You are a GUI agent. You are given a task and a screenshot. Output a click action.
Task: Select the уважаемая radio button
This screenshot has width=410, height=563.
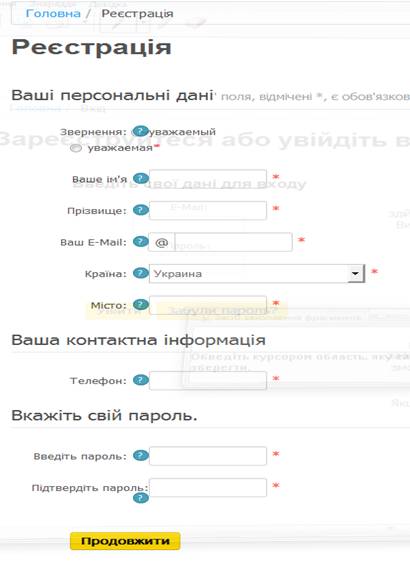tap(76, 148)
